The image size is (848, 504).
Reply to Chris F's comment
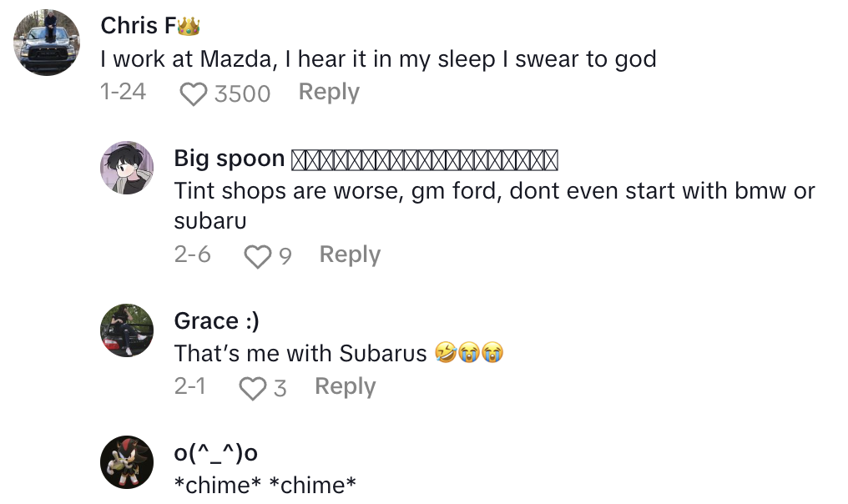click(329, 92)
